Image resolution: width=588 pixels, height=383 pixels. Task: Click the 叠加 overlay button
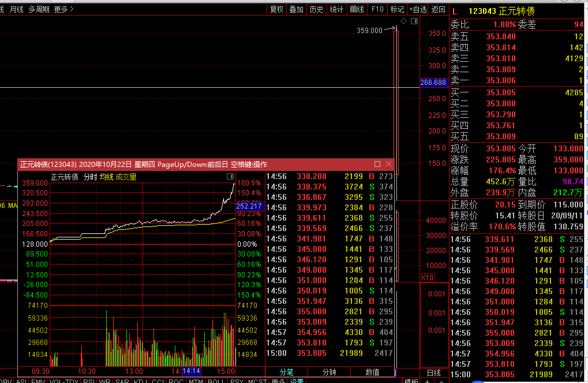(x=297, y=9)
